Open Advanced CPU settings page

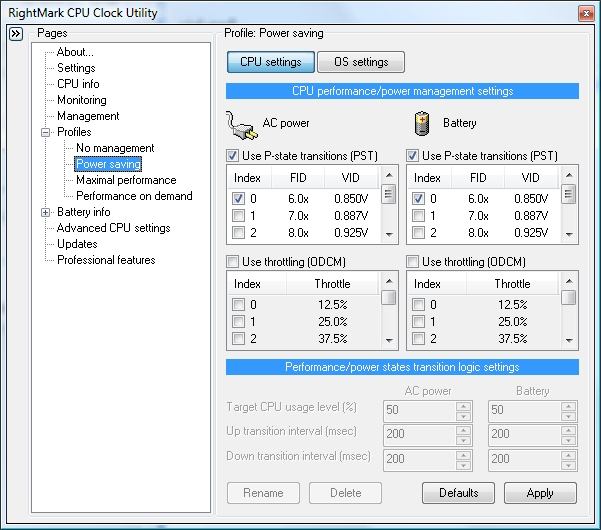click(113, 228)
